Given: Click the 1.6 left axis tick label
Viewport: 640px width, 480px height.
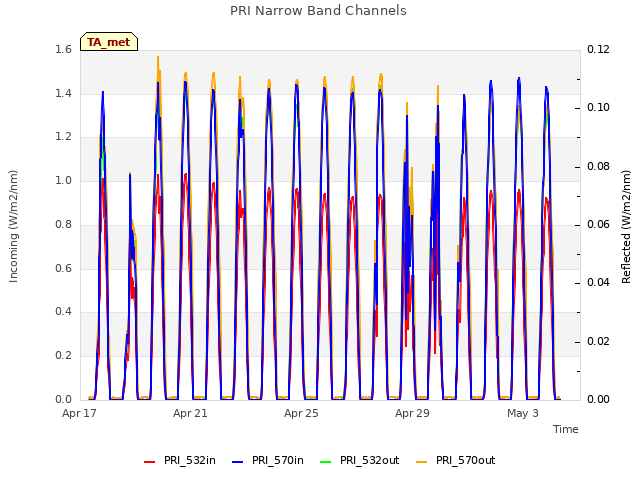Looking at the screenshot, I should [x=64, y=49].
